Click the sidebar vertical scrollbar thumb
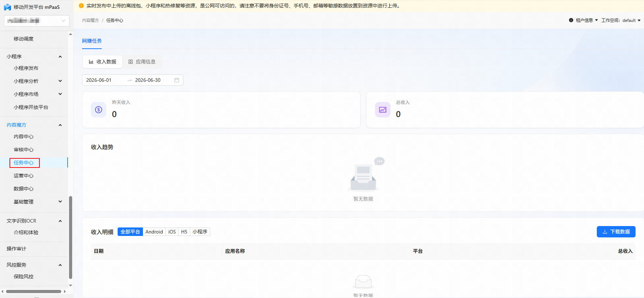Screen dimensions: 644x298 point(70,237)
